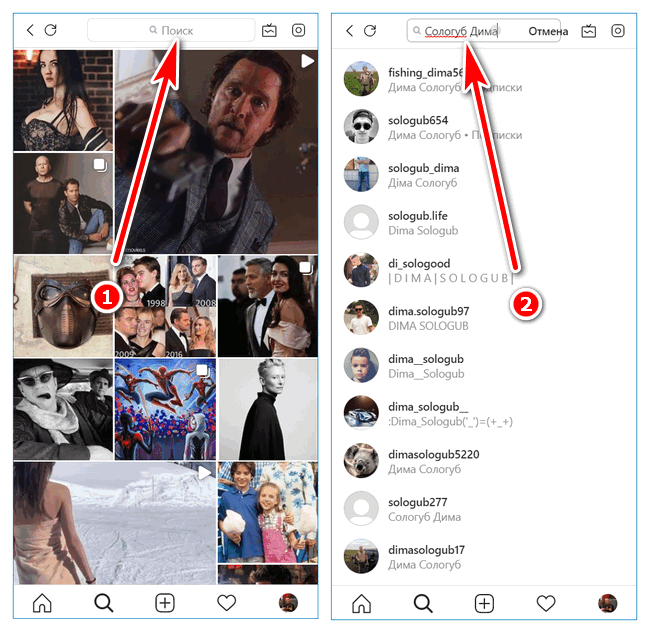
Task: Open the two men posing carousel post
Action: click(63, 203)
